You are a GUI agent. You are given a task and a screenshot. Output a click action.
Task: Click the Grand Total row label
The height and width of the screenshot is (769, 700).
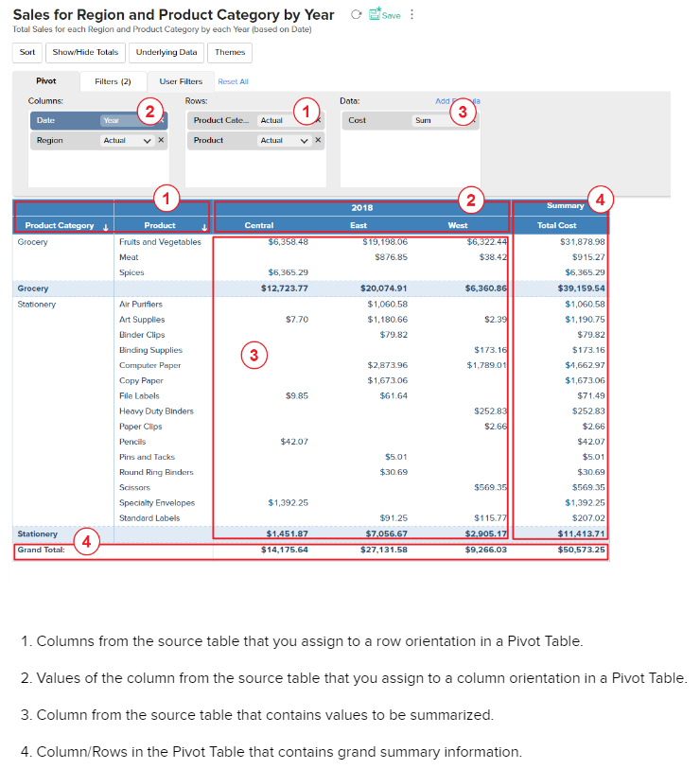42,551
